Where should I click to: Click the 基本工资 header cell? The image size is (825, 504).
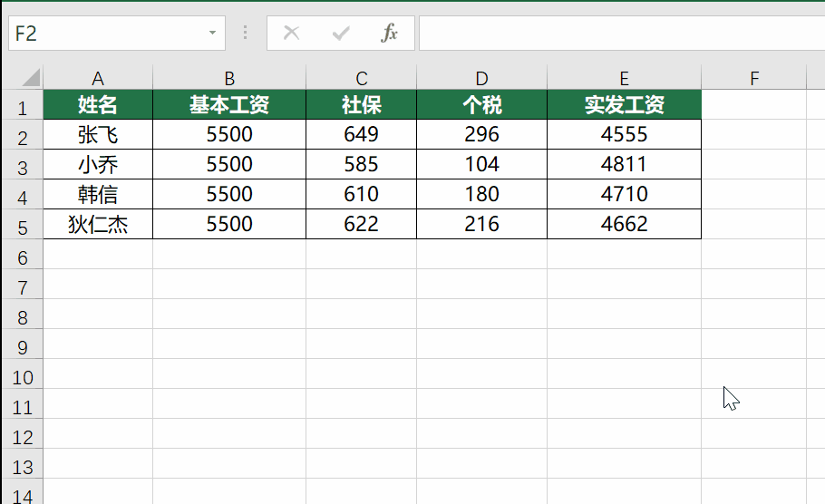coord(229,104)
